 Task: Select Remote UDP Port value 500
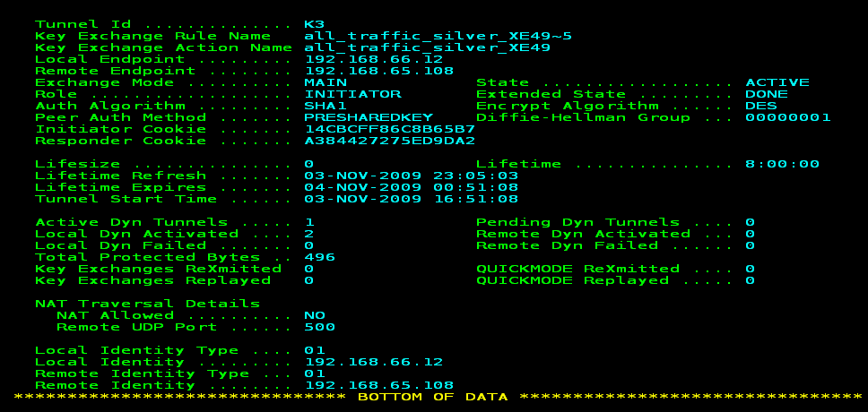tap(320, 327)
